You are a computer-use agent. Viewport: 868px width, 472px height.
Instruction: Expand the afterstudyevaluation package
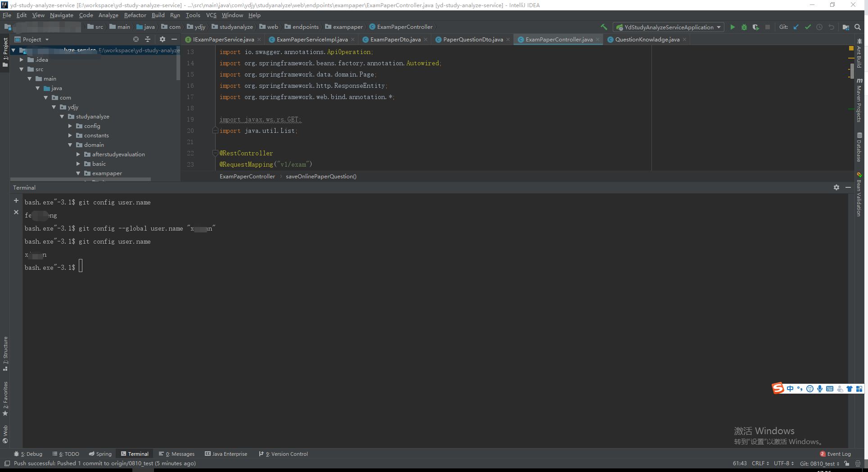[78, 154]
